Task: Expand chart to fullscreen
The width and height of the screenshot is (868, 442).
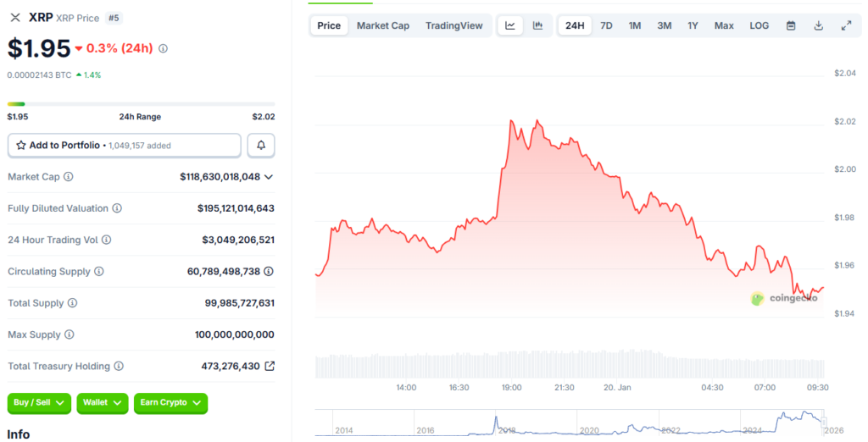Action: [x=846, y=25]
